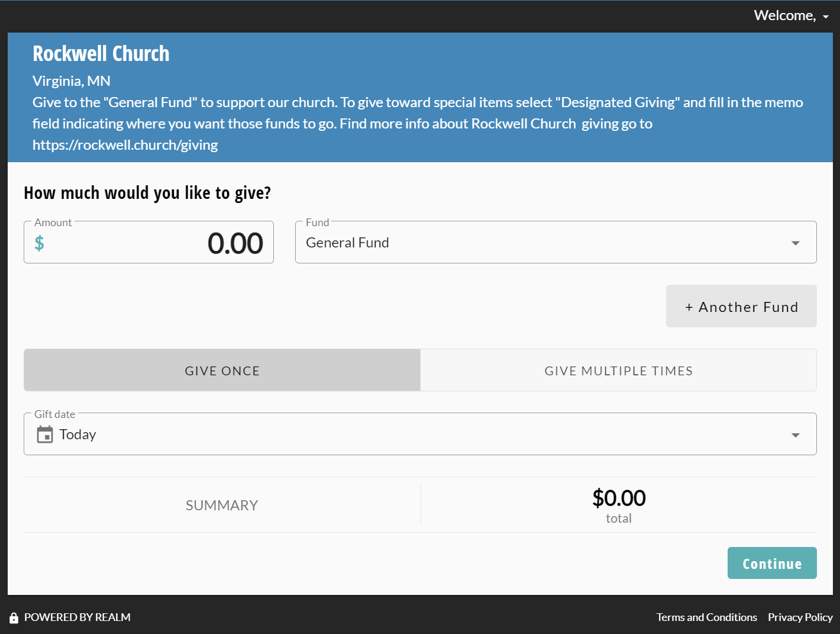Click the POWERED BY REALM footer text

77,617
